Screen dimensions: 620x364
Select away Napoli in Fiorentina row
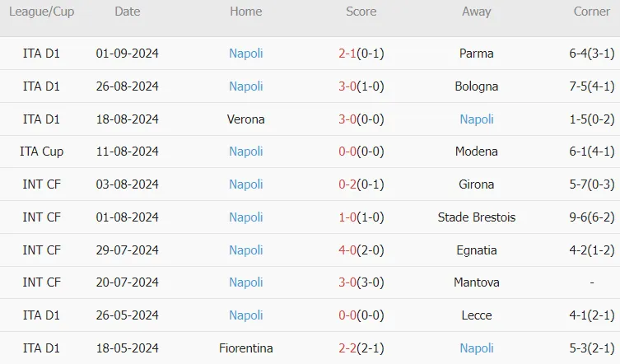click(x=477, y=348)
